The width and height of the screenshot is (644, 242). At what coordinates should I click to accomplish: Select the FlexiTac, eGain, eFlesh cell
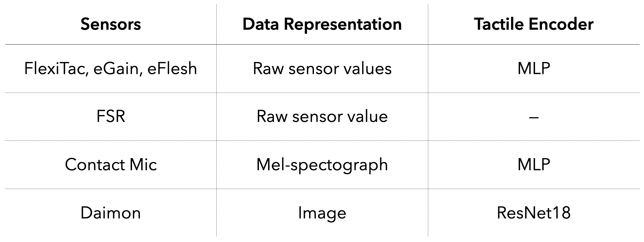(110, 69)
